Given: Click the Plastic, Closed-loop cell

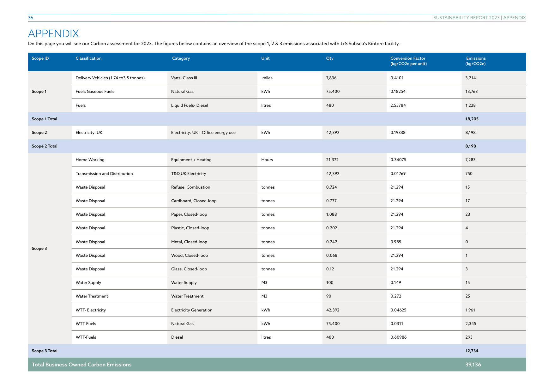Looking at the screenshot, I should click(190, 228).
